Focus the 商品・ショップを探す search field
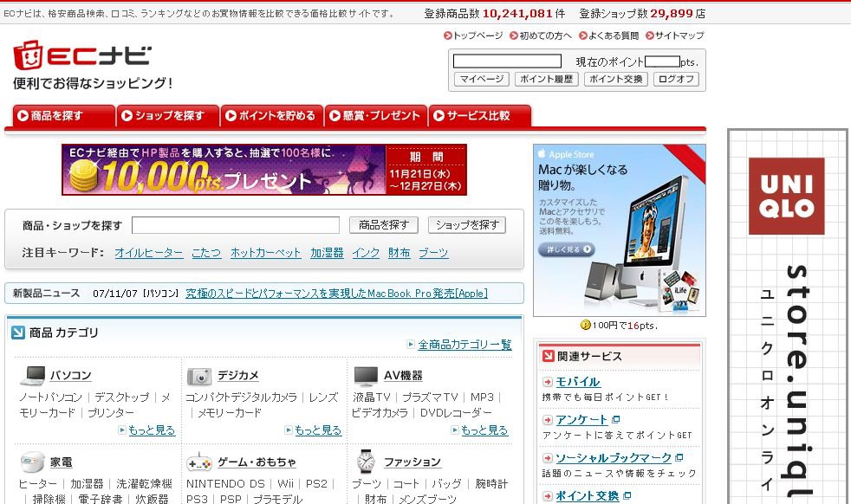The height and width of the screenshot is (504, 851). pos(236,225)
